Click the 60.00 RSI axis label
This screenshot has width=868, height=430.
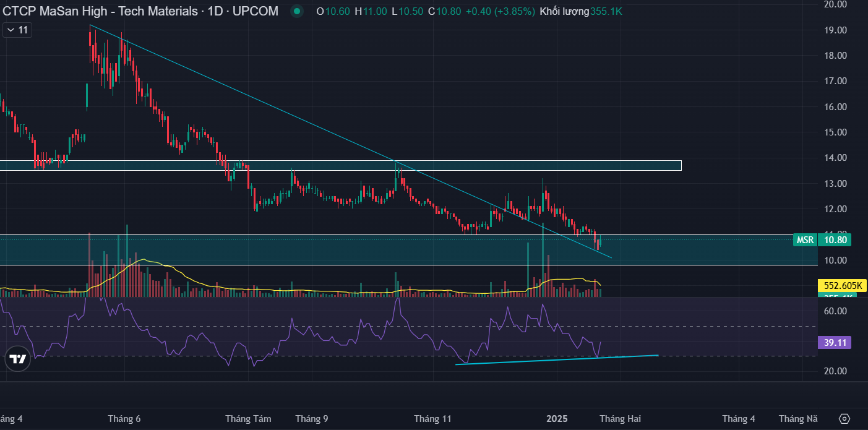click(835, 311)
